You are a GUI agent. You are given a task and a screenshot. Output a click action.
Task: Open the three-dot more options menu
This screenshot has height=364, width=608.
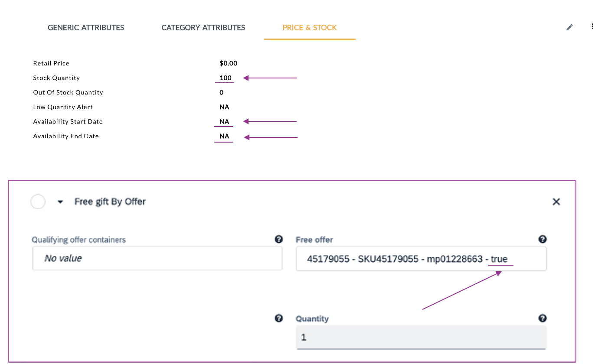point(592,26)
